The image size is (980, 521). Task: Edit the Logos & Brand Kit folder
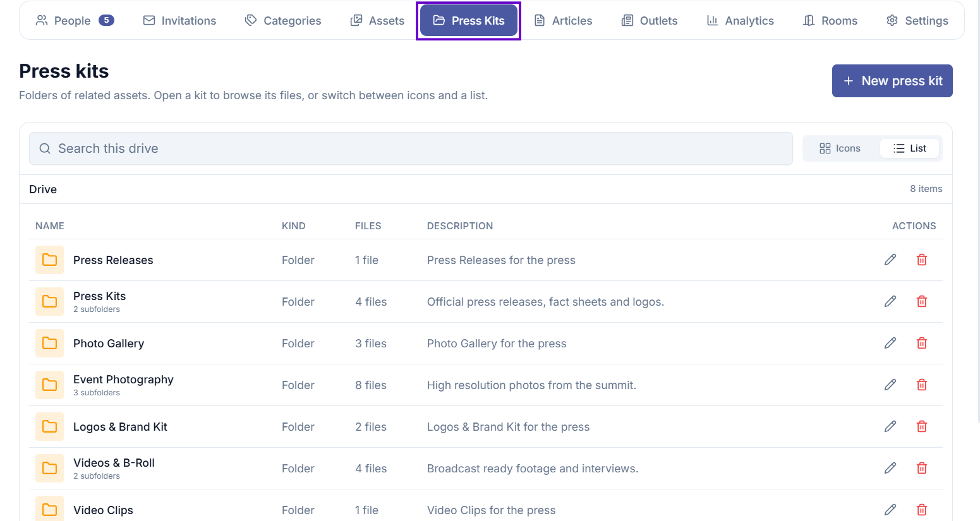coord(890,426)
